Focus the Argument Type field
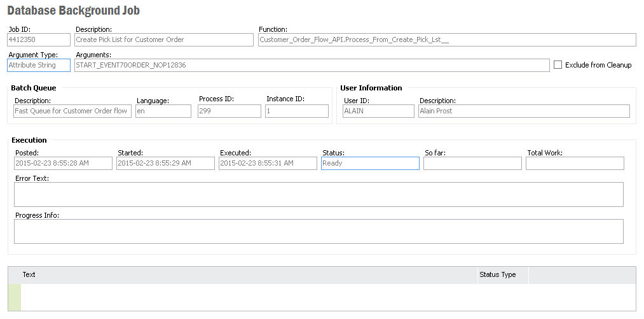The image size is (644, 319). (39, 66)
